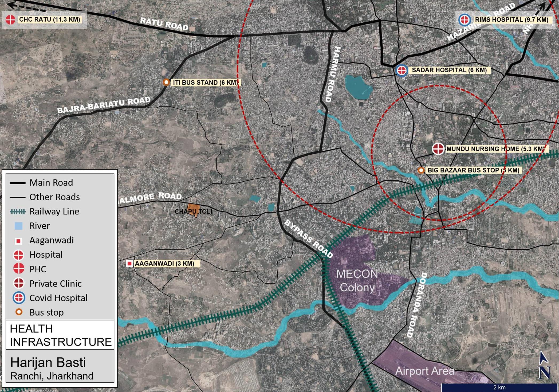Click the Harmu Road label
The height and width of the screenshot is (392, 559).
pyautogui.click(x=333, y=74)
